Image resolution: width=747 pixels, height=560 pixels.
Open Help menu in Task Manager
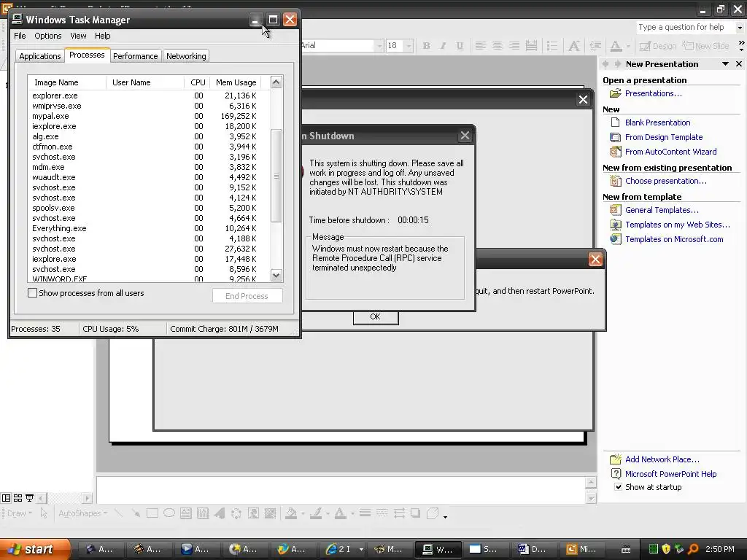click(102, 36)
